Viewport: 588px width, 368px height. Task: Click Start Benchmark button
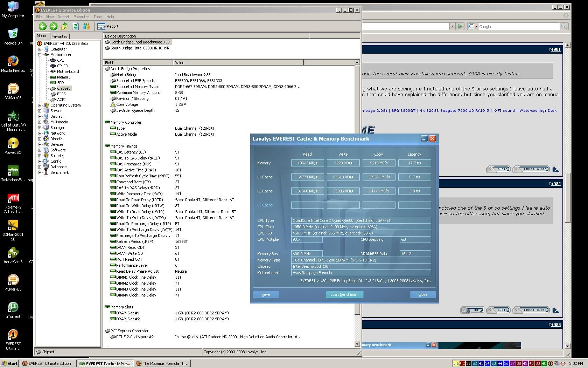point(344,294)
